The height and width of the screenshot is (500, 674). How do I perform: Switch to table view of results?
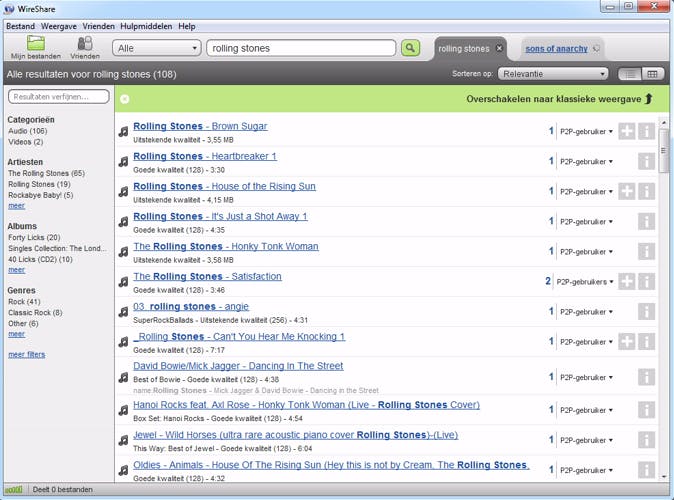[653, 74]
